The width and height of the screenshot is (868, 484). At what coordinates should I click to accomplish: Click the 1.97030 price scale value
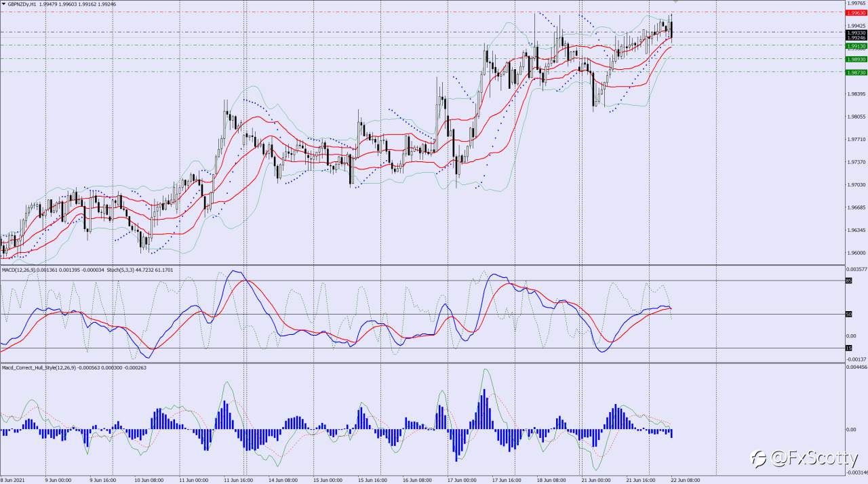[857, 184]
